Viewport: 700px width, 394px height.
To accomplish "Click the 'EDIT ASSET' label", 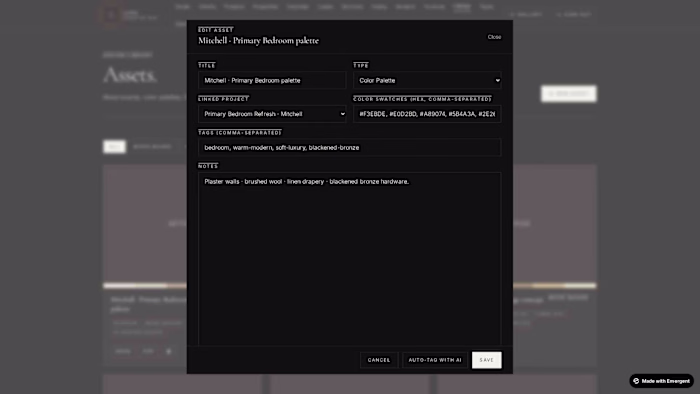I will 216,30.
